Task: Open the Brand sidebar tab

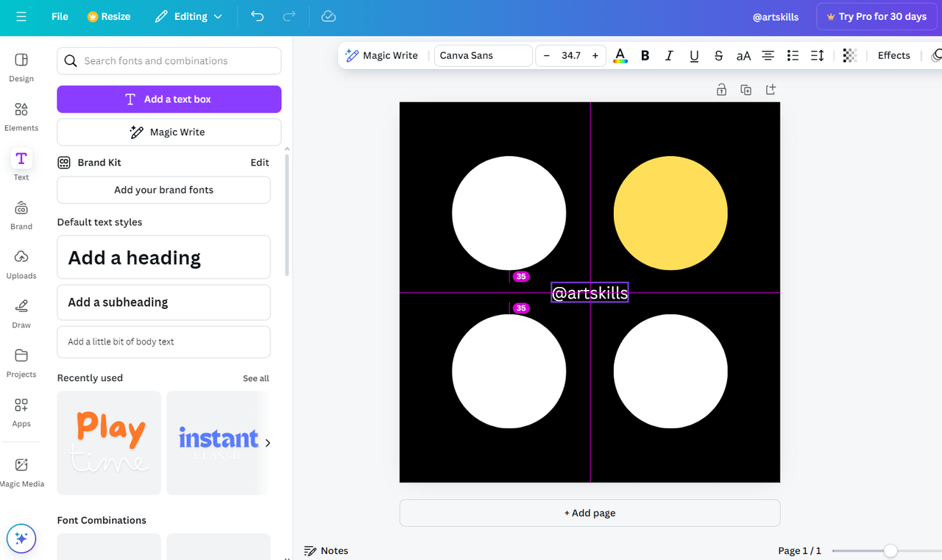Action: click(21, 215)
